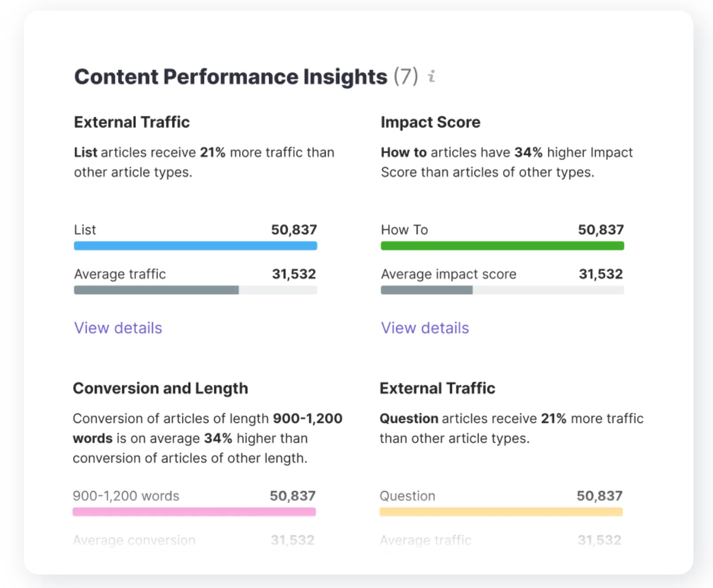The width and height of the screenshot is (713, 588).
Task: Click the green How To impact bar
Action: pyautogui.click(x=502, y=246)
